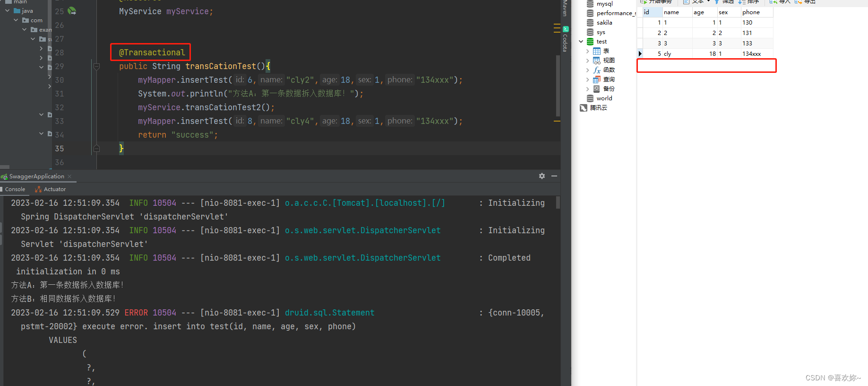Expand the 视图 views node

[x=588, y=61]
